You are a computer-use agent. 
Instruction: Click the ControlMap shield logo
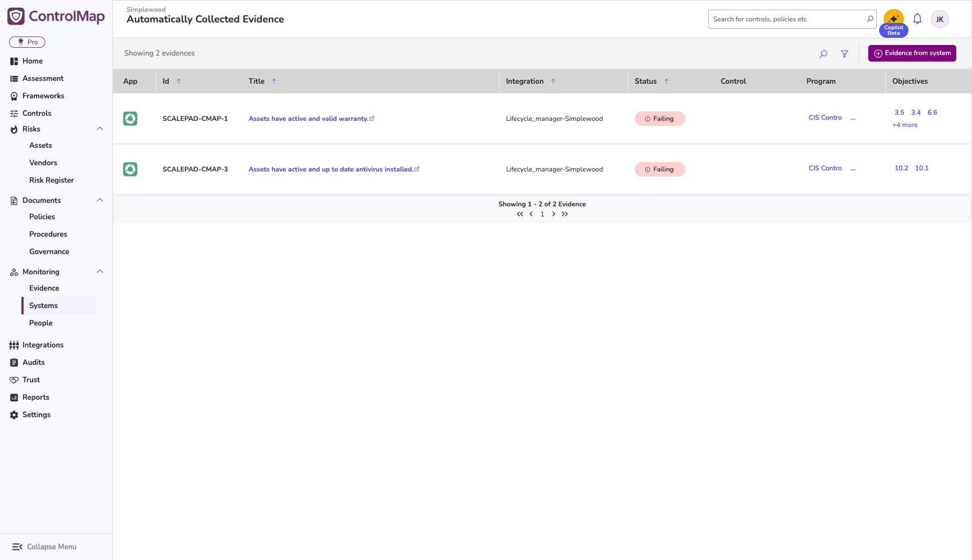16,16
